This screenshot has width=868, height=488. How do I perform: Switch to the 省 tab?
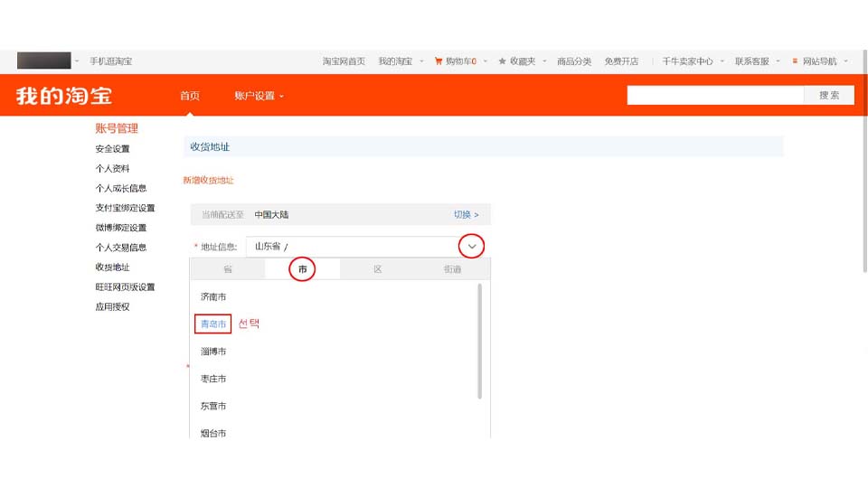click(x=228, y=269)
